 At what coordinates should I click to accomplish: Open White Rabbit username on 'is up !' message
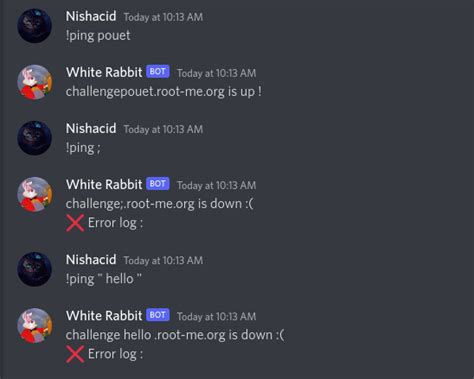[104, 72]
